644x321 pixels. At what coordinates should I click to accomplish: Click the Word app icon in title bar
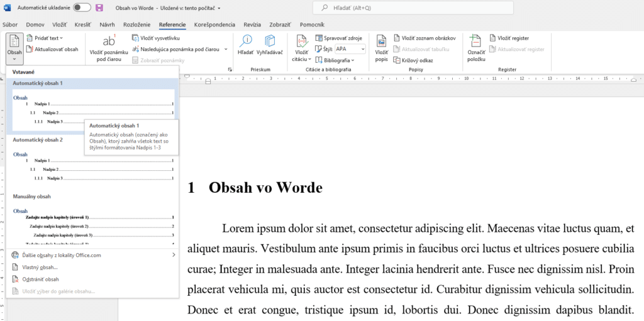[8, 8]
